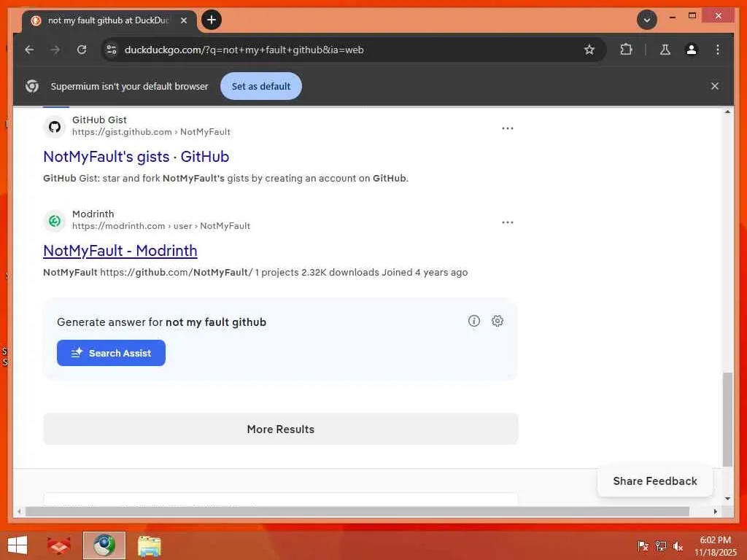Click the gist.github.com URL breadcrumb
The image size is (747, 560).
coord(151,132)
